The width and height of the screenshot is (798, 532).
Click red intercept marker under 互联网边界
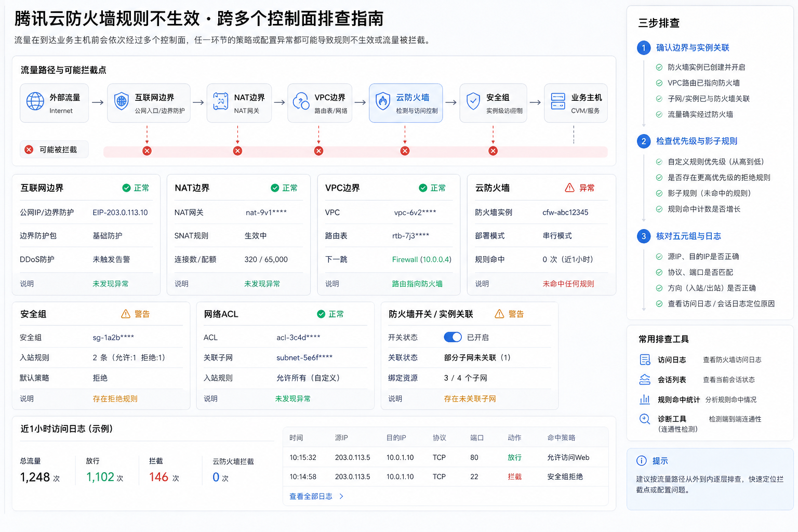pos(147,151)
